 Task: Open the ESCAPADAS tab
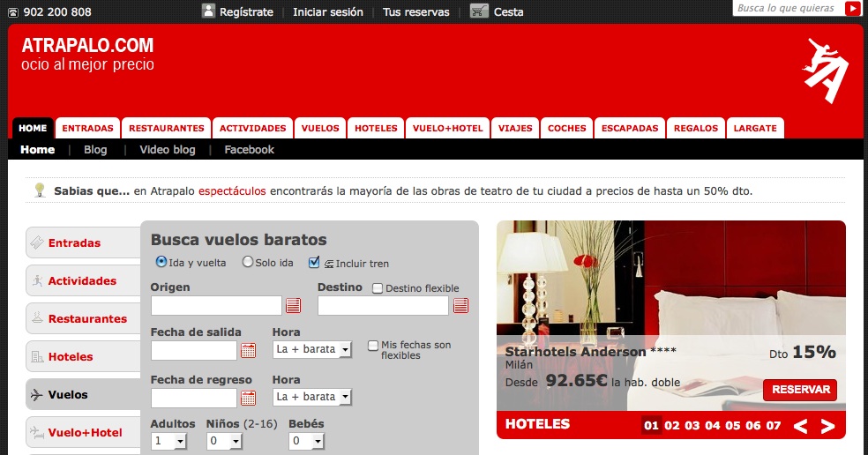tap(630, 128)
